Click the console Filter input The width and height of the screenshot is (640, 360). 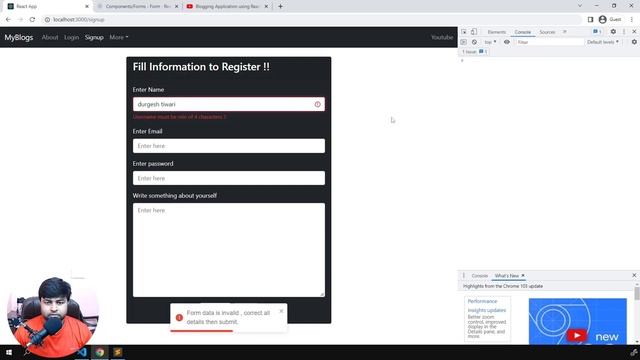pos(549,42)
